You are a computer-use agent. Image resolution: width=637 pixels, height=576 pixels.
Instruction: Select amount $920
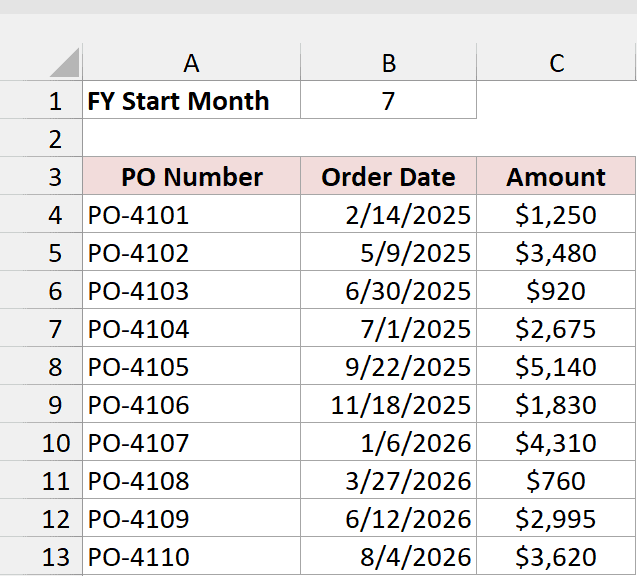click(x=556, y=290)
